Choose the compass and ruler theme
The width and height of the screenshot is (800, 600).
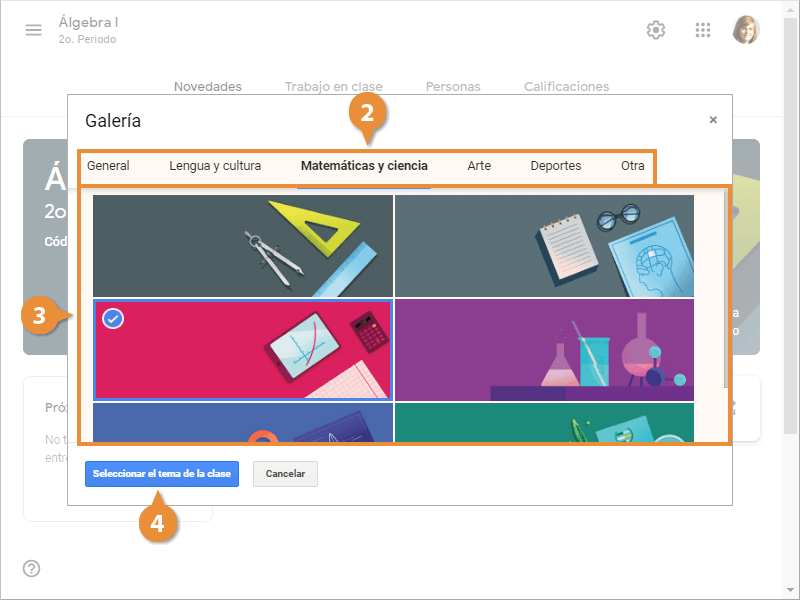pyautogui.click(x=243, y=246)
